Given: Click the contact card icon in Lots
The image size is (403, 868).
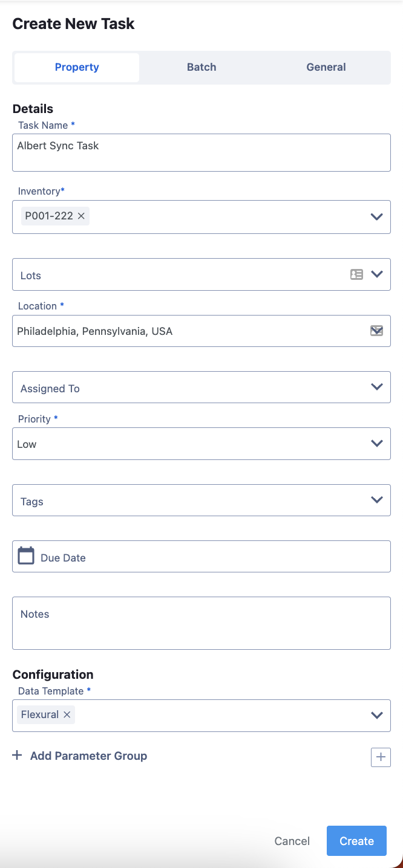Looking at the screenshot, I should click(357, 274).
